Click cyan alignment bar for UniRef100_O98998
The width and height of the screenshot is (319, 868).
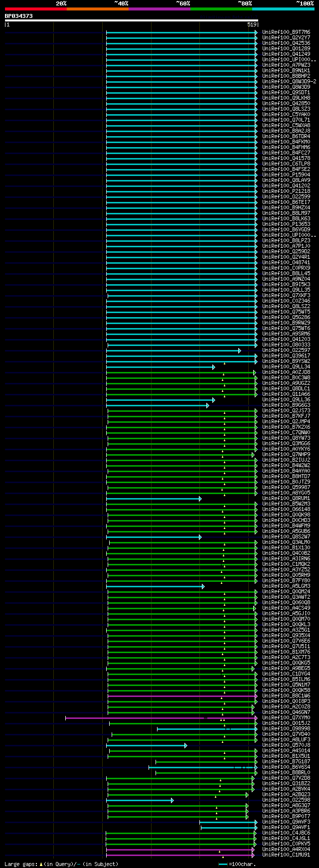207,729
